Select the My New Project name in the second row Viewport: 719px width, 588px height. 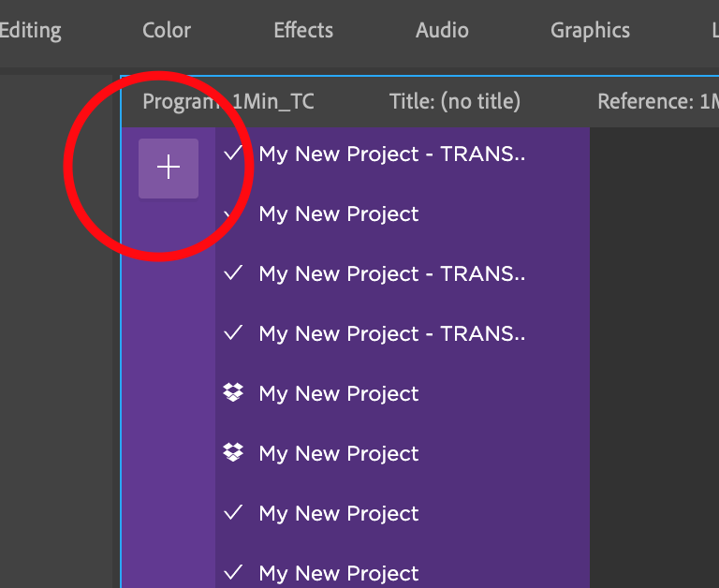click(x=339, y=213)
